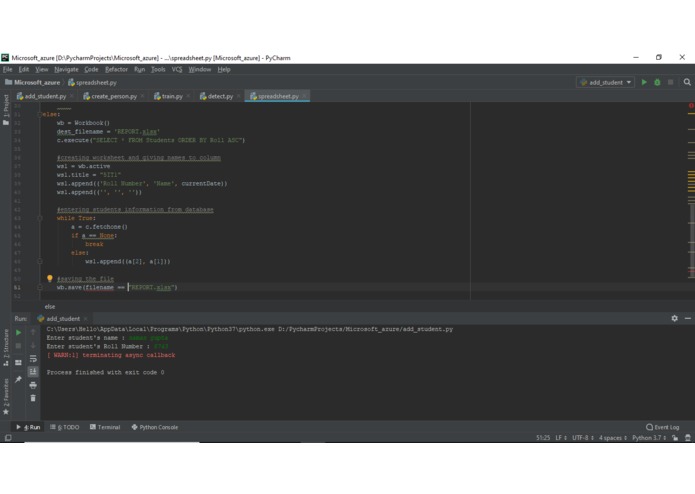Screen dimensions: 695x494
Task: Toggle the read-only lock icon in status bar
Action: click(675, 438)
